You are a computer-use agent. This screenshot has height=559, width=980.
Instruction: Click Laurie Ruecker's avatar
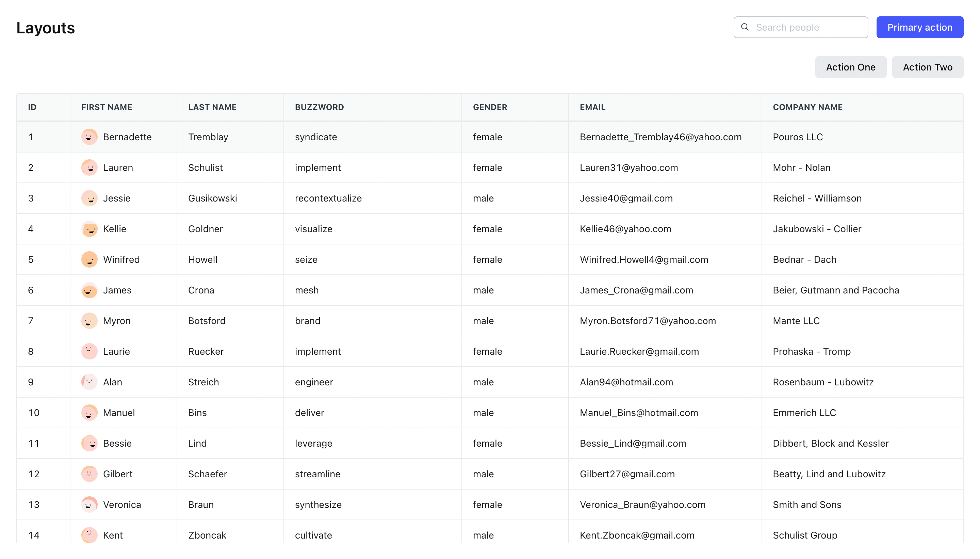click(x=89, y=351)
